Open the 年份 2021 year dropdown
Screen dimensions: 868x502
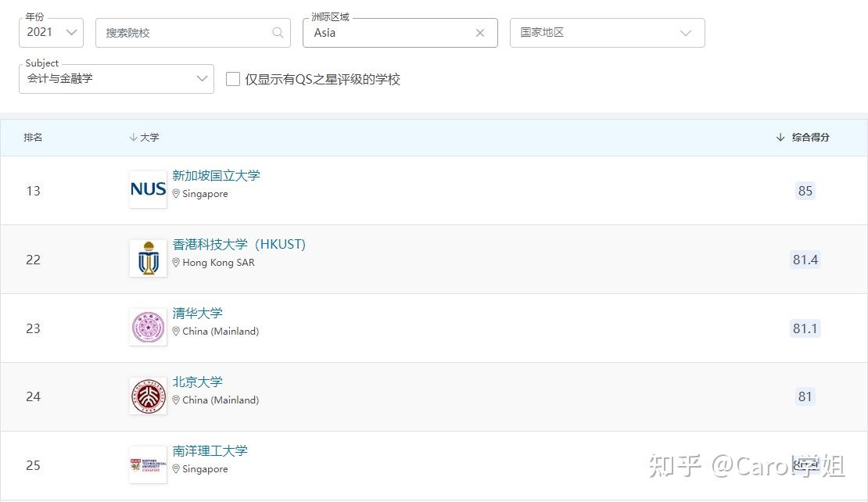coord(51,33)
